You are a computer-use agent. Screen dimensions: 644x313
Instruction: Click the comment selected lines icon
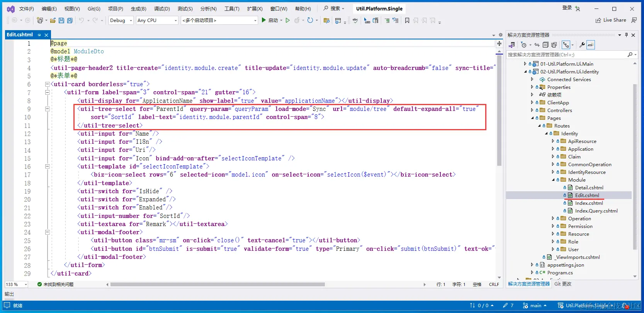[387, 20]
